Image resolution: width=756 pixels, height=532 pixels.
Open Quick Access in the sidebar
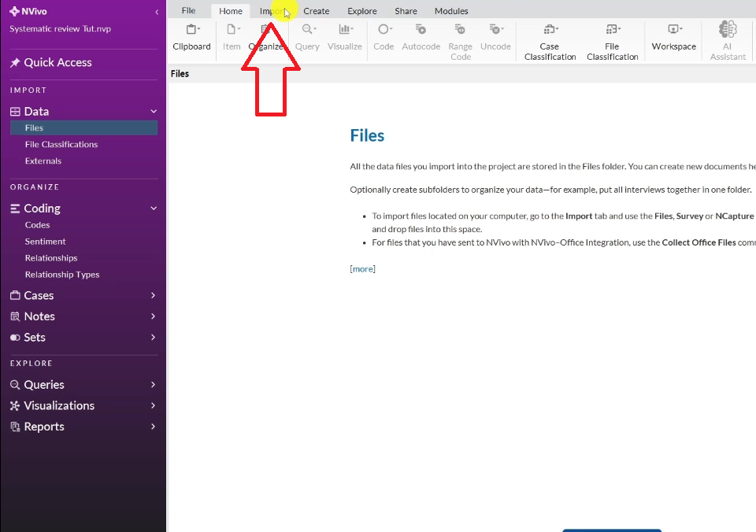pos(57,63)
